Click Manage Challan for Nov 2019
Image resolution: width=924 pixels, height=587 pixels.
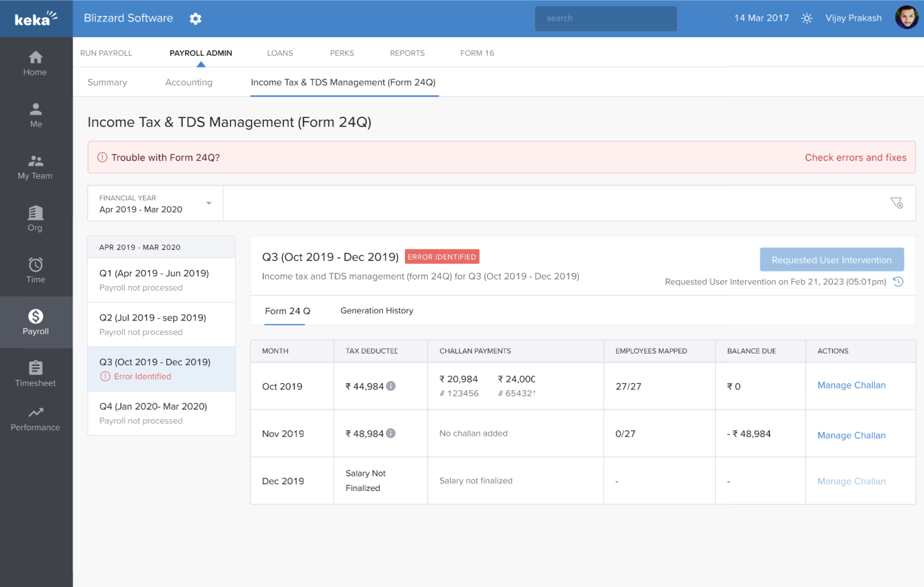[851, 435]
